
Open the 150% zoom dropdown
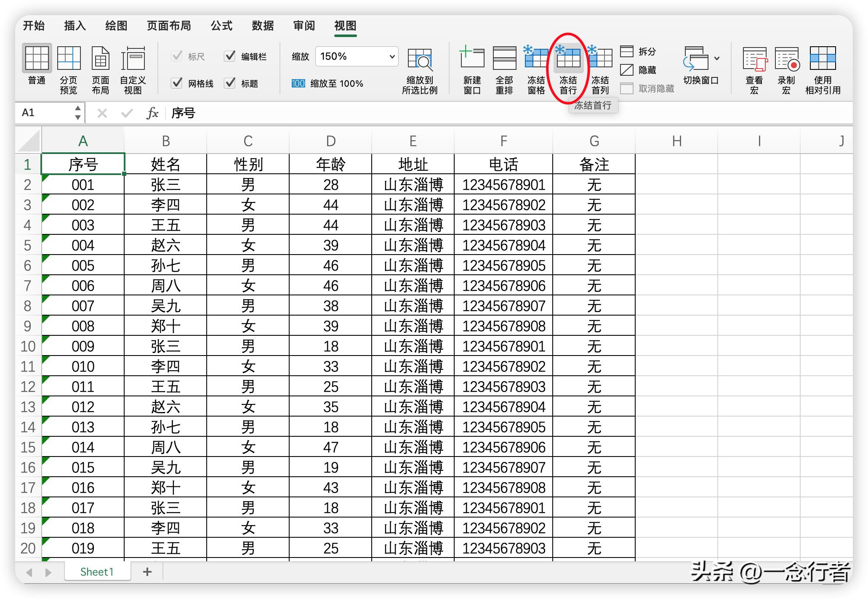pos(392,56)
